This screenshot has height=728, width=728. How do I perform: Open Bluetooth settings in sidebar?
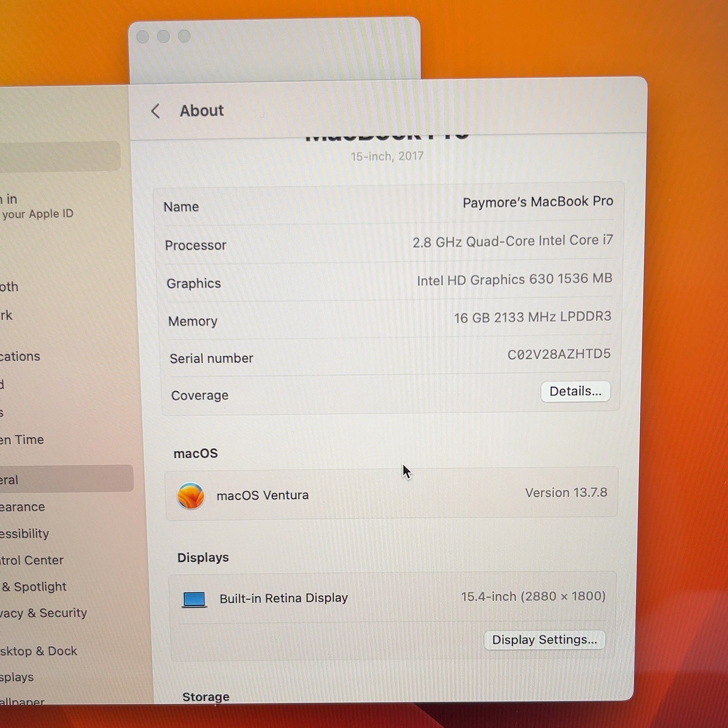(x=9, y=286)
